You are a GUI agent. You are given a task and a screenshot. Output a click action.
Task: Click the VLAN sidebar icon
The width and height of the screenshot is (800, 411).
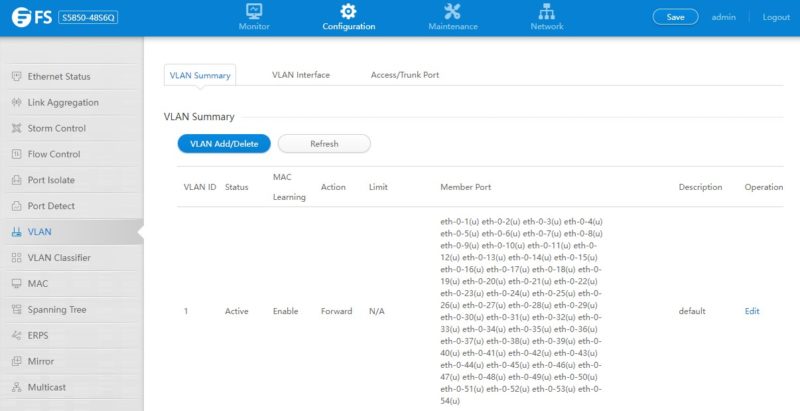click(16, 232)
